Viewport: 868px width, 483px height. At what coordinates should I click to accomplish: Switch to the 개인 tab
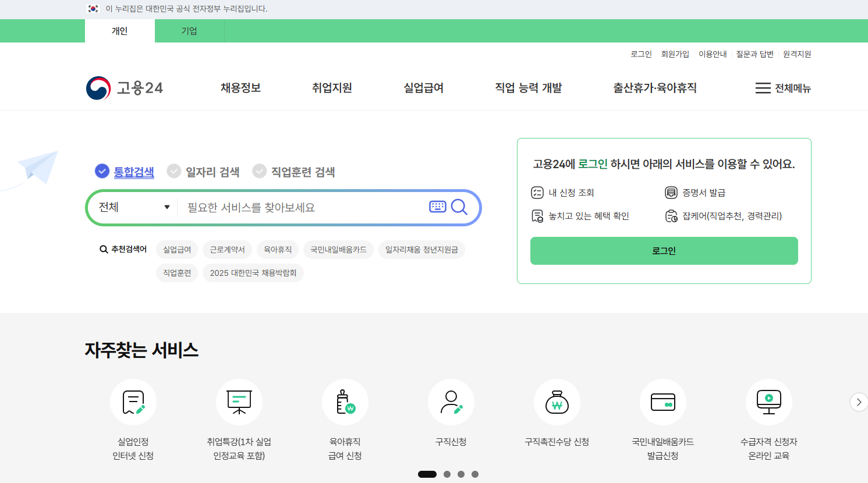click(120, 31)
